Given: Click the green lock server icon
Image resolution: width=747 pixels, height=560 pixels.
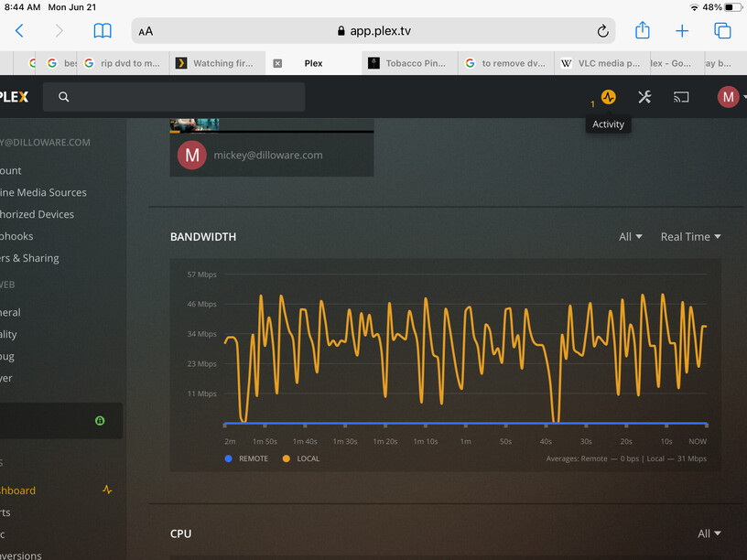Looking at the screenshot, I should (100, 421).
